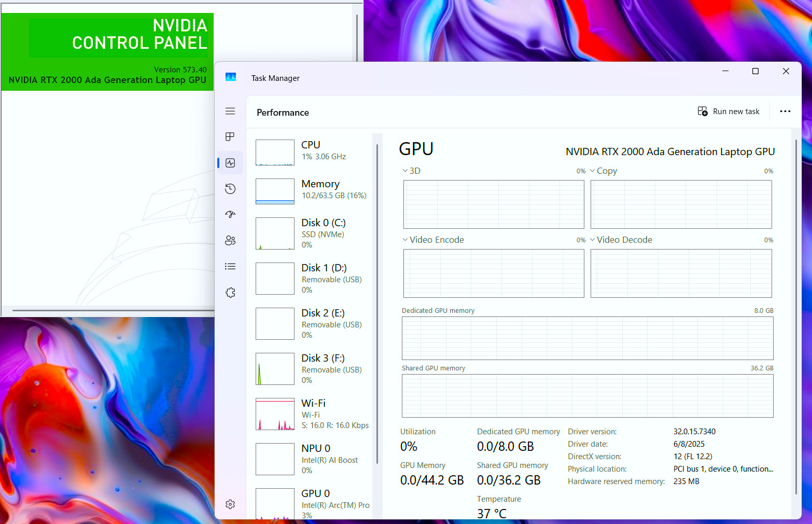
Task: Select the Wi-Fi thumbnail graph
Action: coord(275,414)
